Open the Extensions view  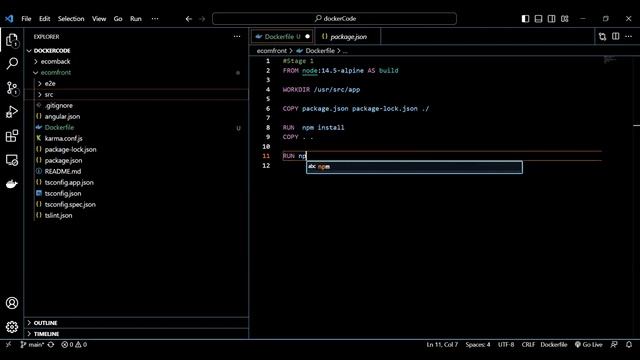point(12,136)
